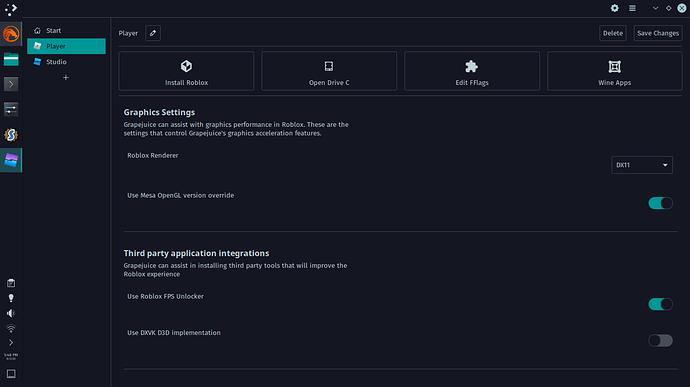Screen dimensions: 690x387
Task: Click Install Roblox
Action: tap(186, 71)
